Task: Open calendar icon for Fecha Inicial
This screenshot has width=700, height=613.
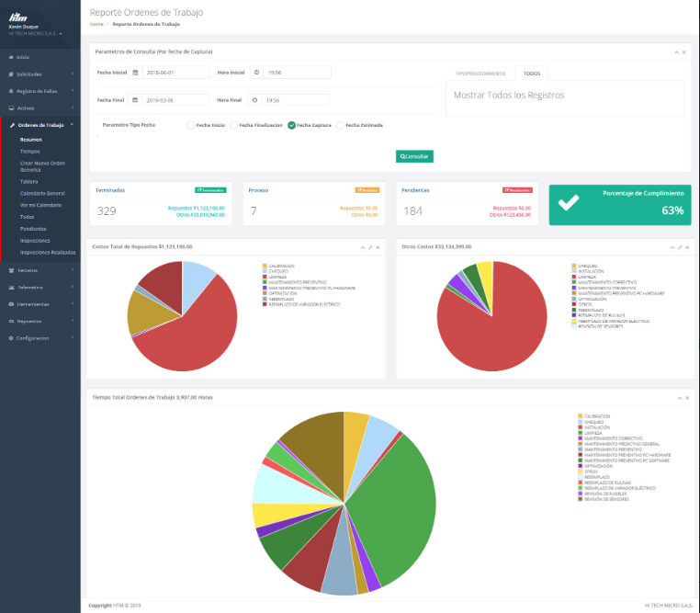Action: click(x=135, y=73)
